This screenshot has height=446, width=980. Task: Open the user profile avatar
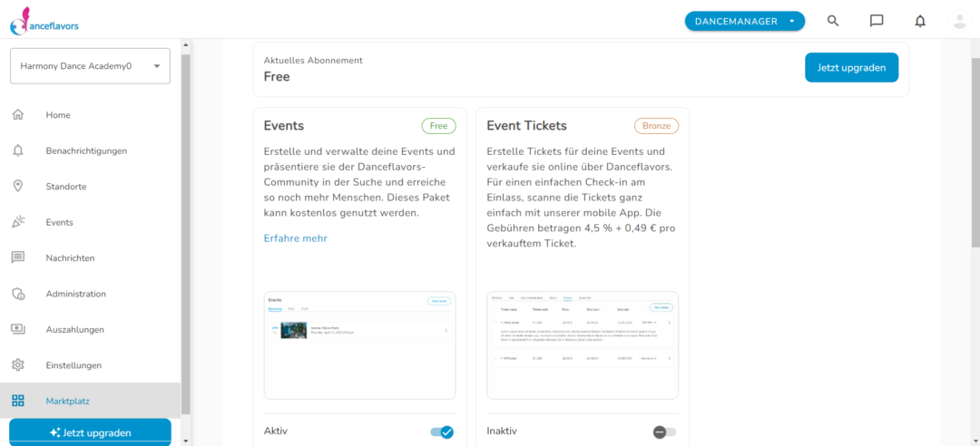pyautogui.click(x=959, y=21)
